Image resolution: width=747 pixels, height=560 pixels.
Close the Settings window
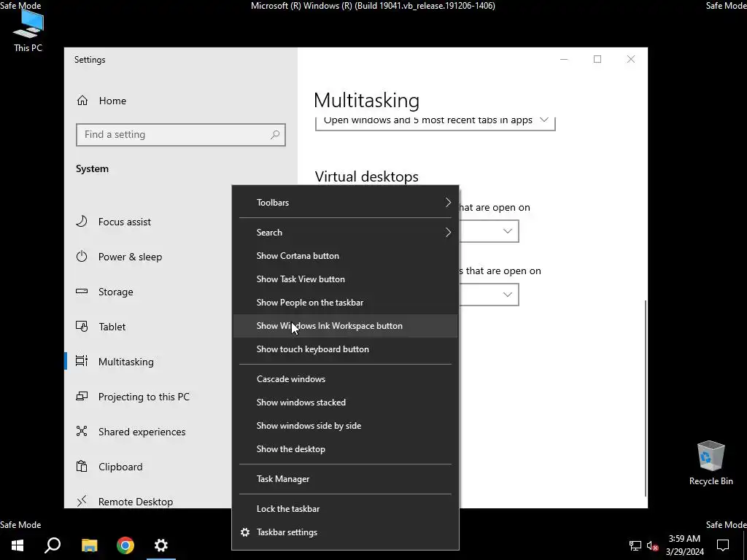click(x=631, y=60)
